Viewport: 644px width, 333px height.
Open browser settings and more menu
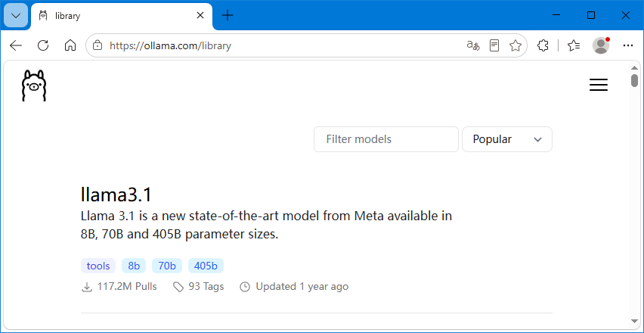coord(628,45)
